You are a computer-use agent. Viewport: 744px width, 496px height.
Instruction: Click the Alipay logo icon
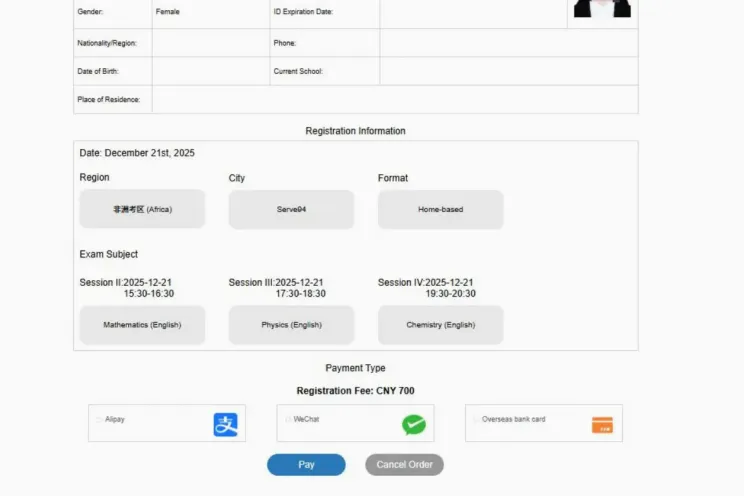coord(225,425)
